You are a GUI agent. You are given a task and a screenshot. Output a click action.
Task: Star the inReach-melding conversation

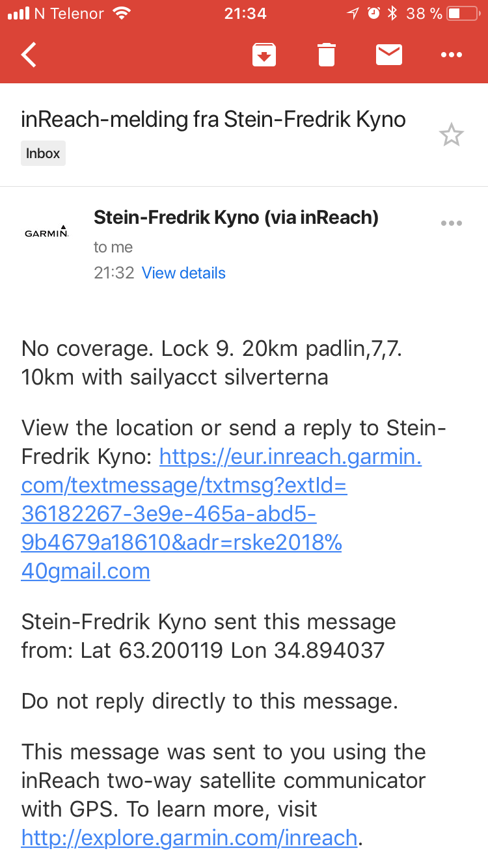pos(451,135)
